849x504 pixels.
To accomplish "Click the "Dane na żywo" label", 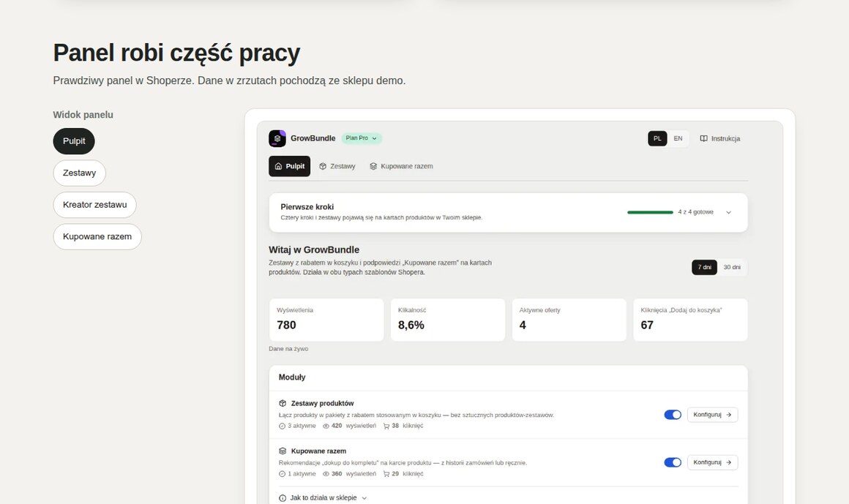I will 288,349.
